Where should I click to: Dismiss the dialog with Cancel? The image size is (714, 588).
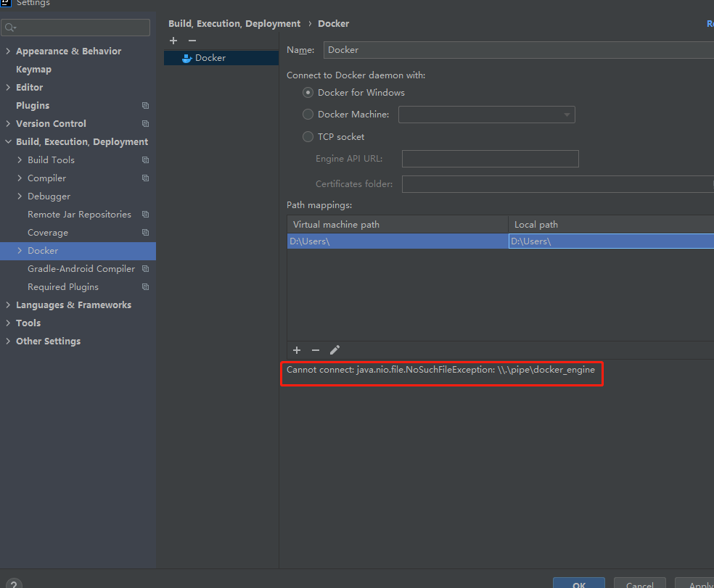(639, 584)
